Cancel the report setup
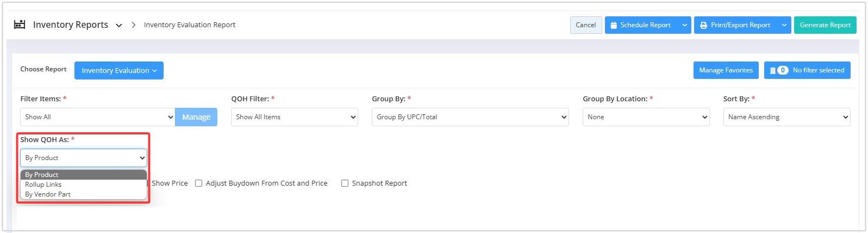868x233 pixels. [x=586, y=25]
